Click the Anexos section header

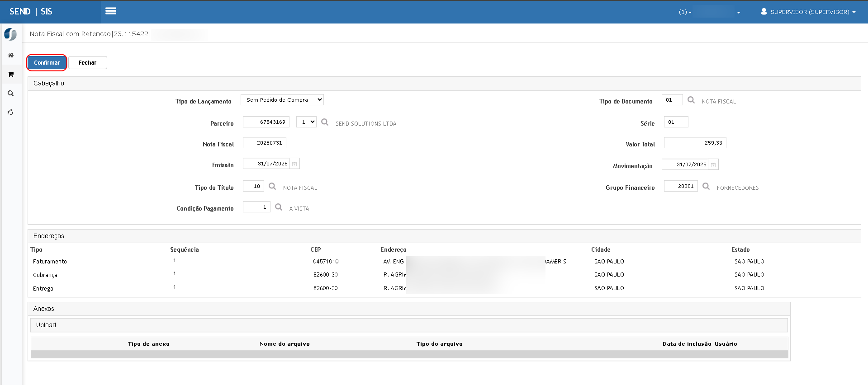(x=409, y=309)
